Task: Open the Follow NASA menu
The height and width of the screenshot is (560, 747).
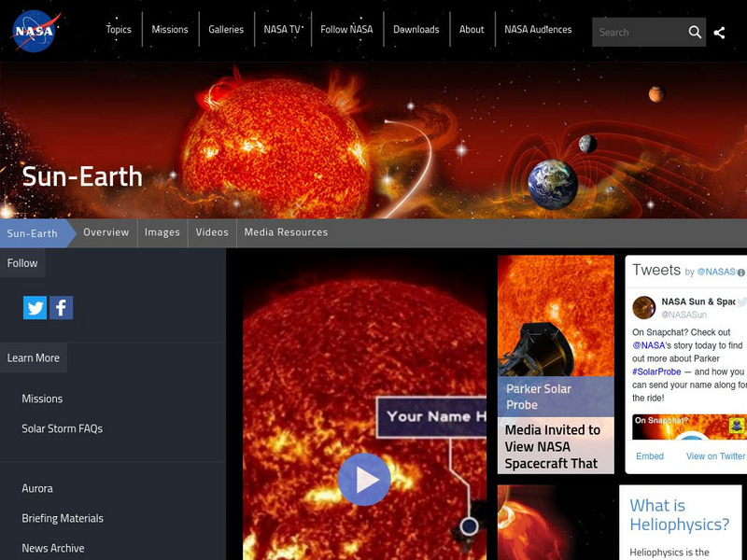Action: tap(346, 30)
